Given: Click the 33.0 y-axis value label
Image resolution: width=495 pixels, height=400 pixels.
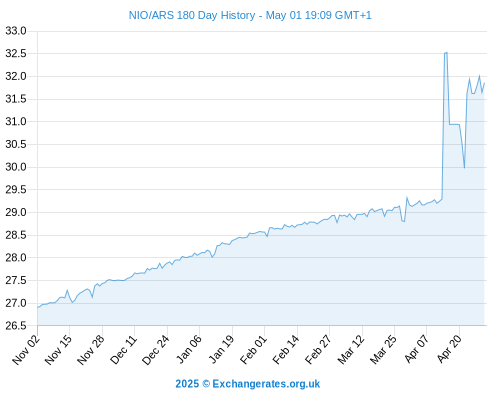Looking at the screenshot, I should point(16,31).
